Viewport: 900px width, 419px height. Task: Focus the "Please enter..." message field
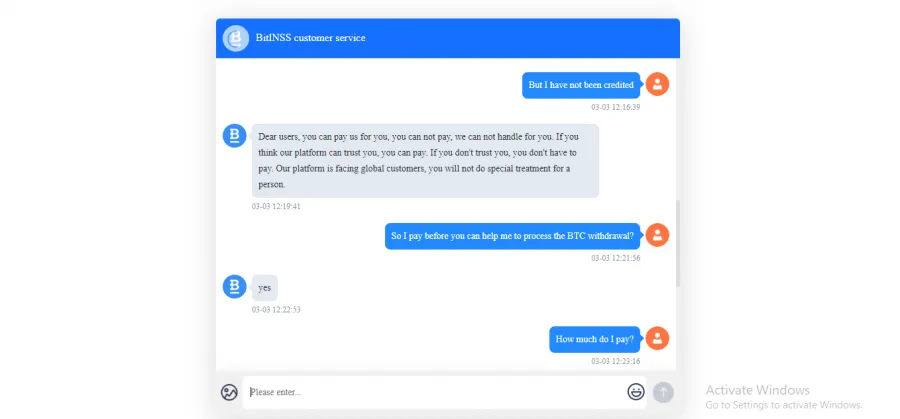[444, 393]
